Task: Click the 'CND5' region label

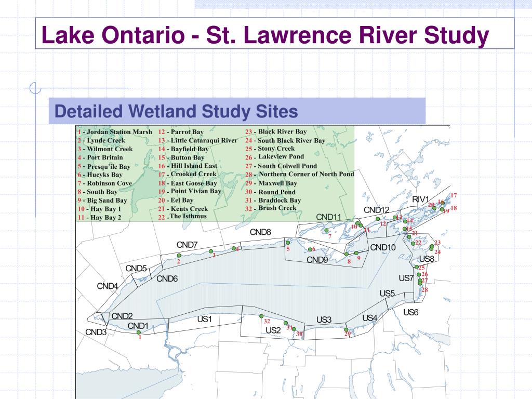Action: tap(136, 269)
